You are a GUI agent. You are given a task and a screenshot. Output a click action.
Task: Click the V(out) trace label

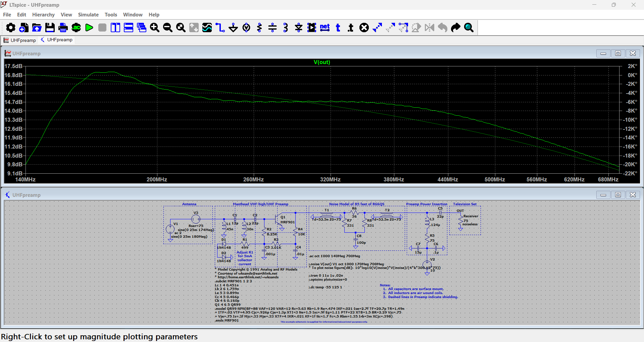pyautogui.click(x=322, y=62)
